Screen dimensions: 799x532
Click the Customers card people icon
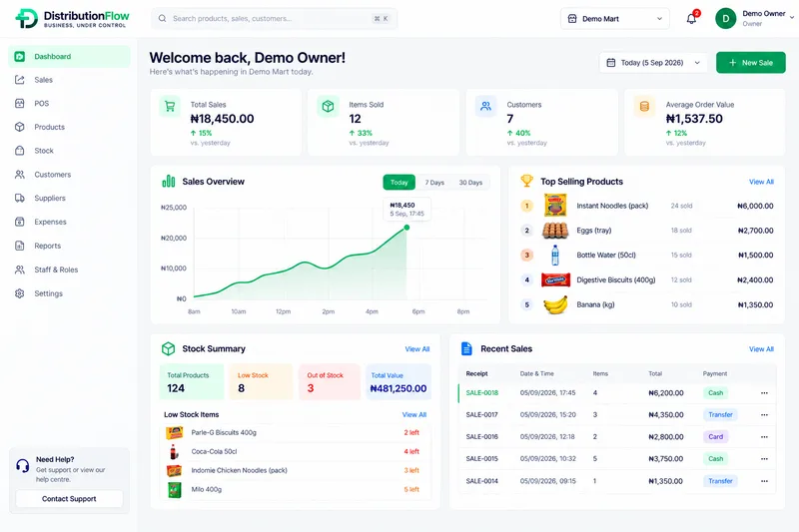coord(485,107)
